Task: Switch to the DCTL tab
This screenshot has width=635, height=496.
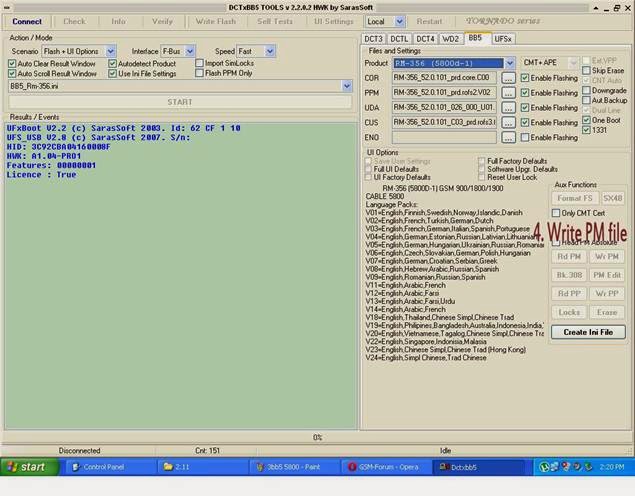Action: point(399,39)
